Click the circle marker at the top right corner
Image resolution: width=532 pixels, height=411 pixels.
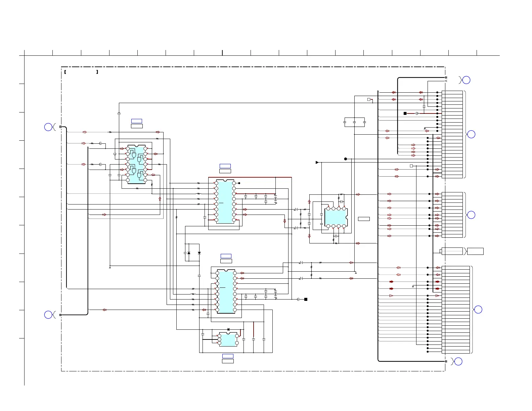click(x=466, y=80)
